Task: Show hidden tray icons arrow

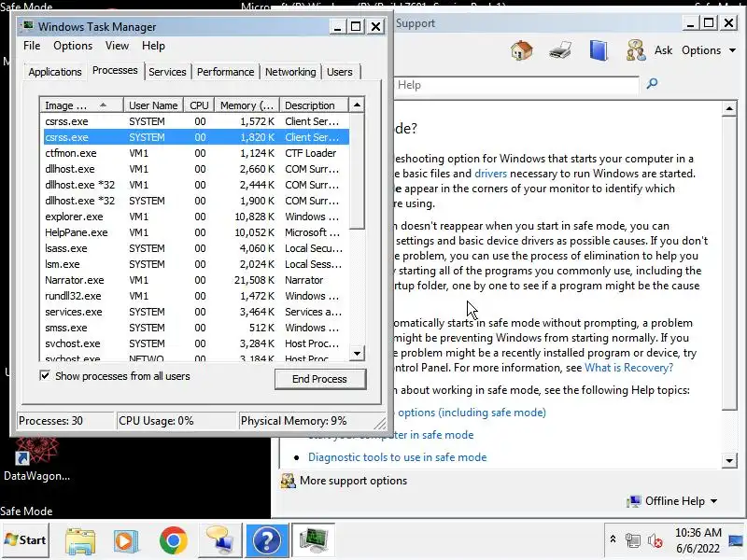Action: [x=613, y=539]
